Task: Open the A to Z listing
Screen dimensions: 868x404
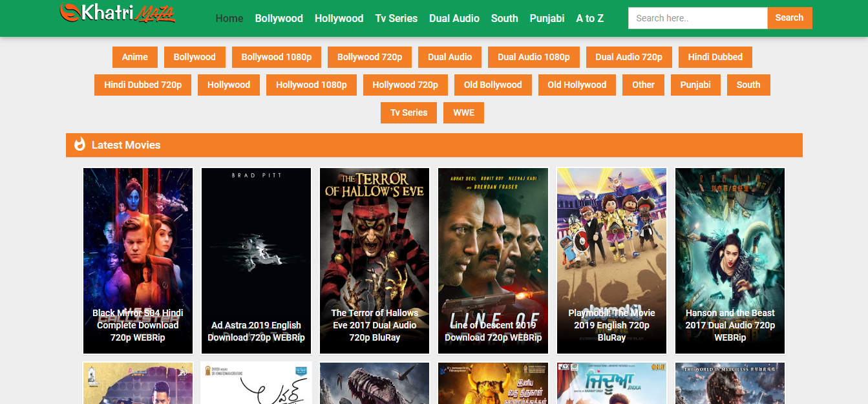Action: tap(590, 18)
